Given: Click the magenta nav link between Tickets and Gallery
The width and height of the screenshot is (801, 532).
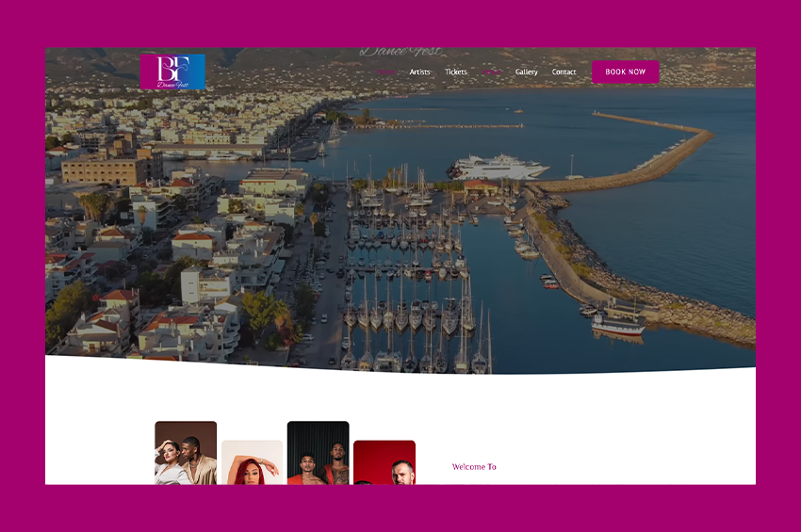Looking at the screenshot, I should tap(492, 73).
